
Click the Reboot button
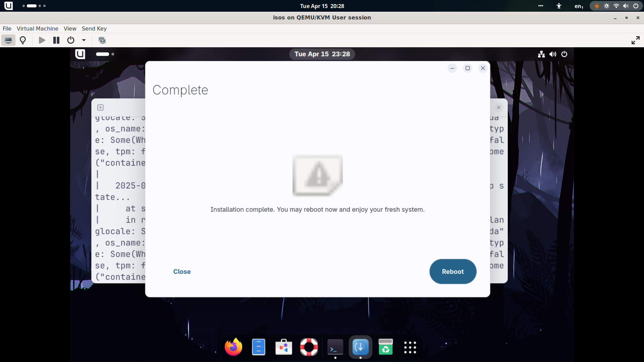(452, 271)
